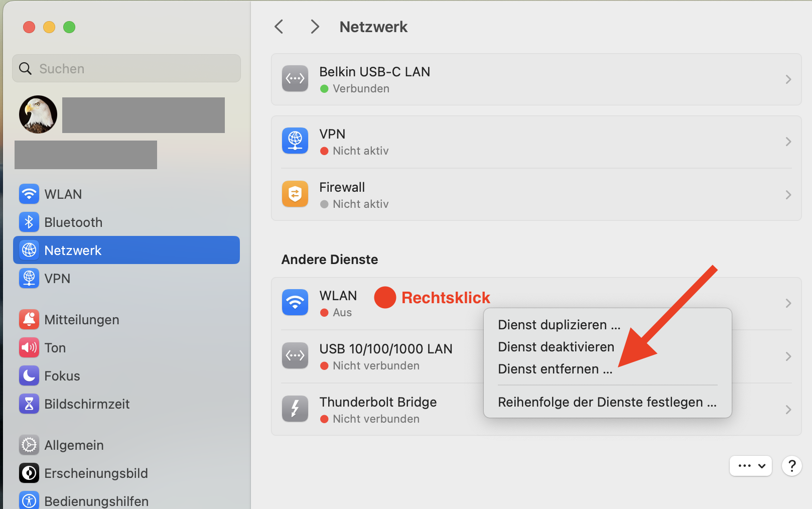
Task: Choose "Dienst entfernen ..." from context menu
Action: pyautogui.click(x=555, y=369)
